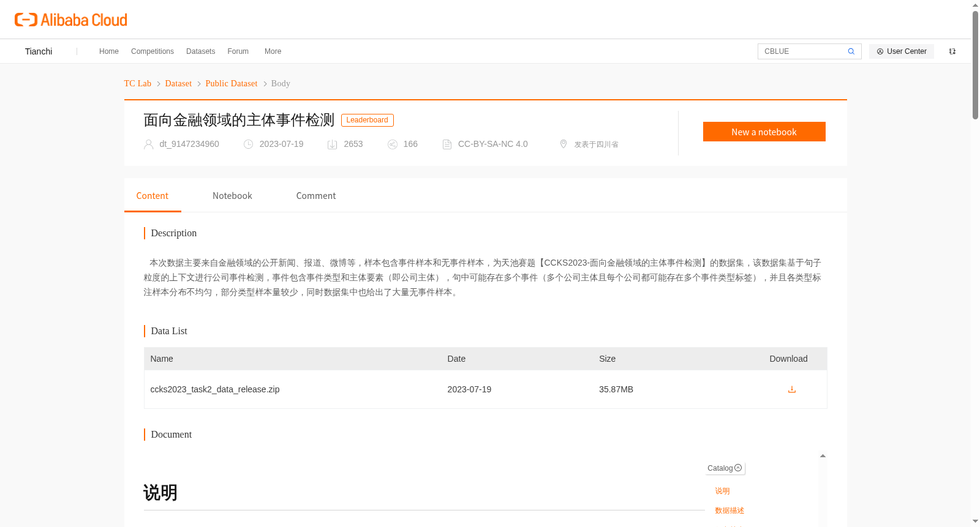Screen dimensions: 980x527
Task: Click the file name ccks2023_task2_data_release.zip
Action: pyautogui.click(x=215, y=389)
